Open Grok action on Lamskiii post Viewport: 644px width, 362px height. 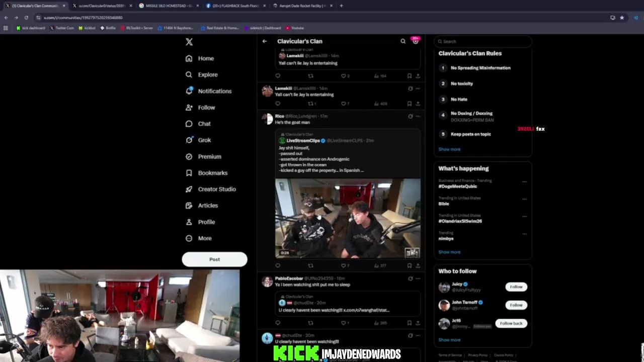pos(410,88)
